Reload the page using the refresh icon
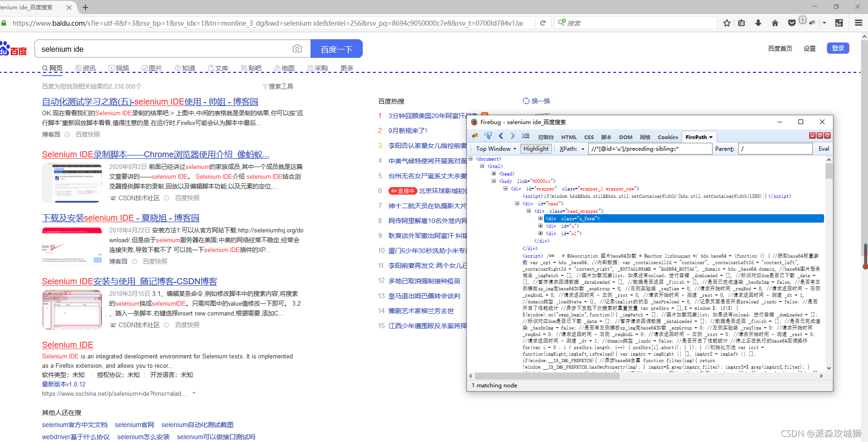Screen dimensions: 868x442 point(543,23)
